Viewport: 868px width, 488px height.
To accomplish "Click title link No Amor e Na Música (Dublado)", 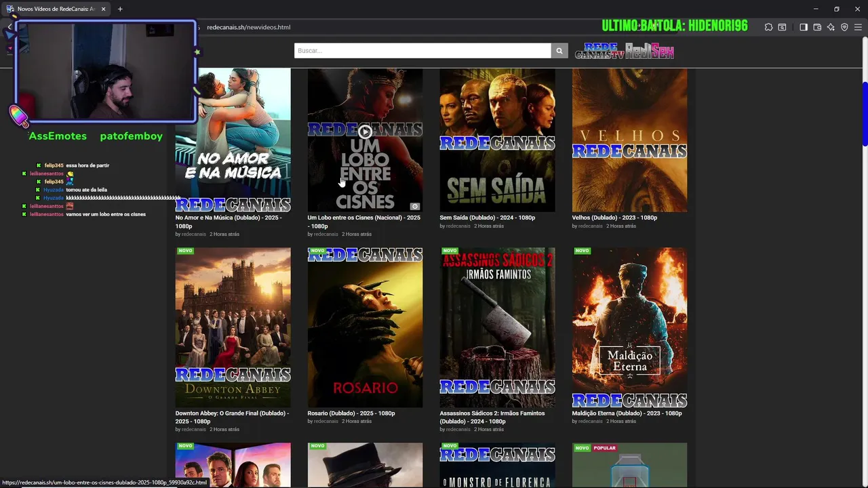I will [228, 222].
